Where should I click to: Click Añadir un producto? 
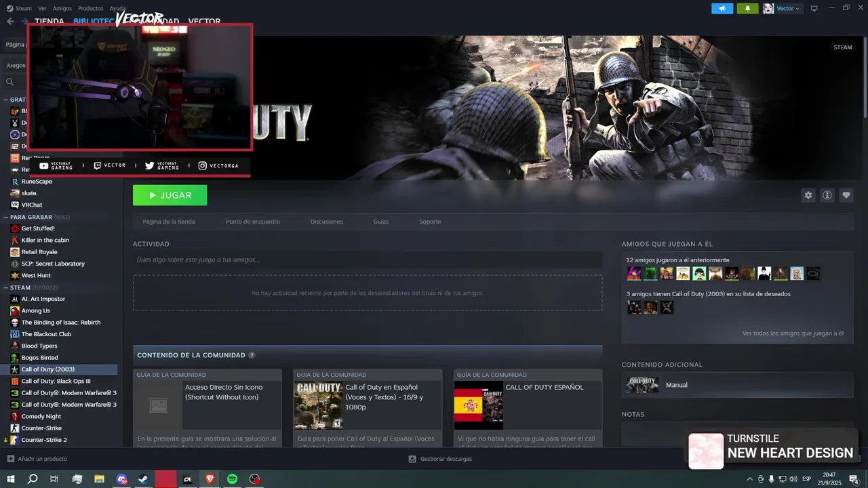[x=37, y=459]
